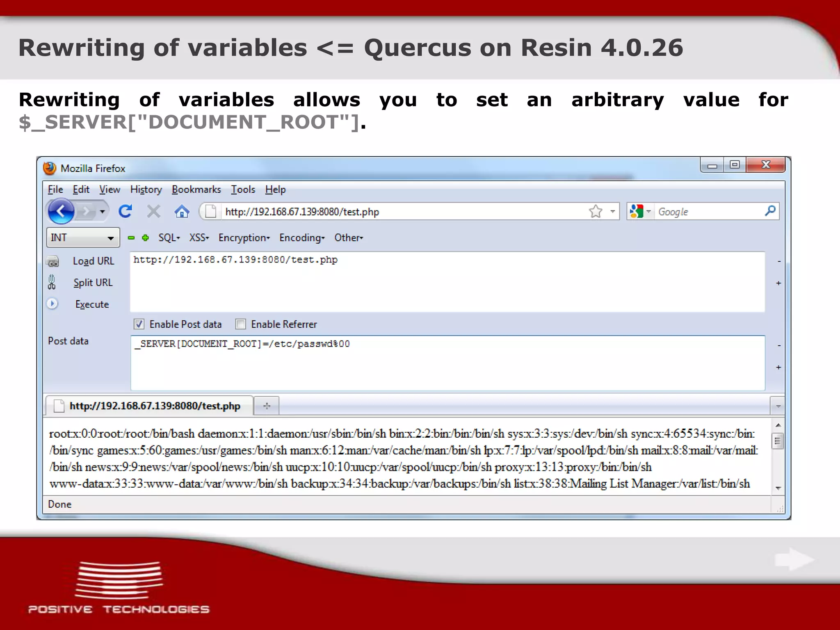Click the green plus HackBar icon
Screen dimensions: 840x630
(x=145, y=237)
